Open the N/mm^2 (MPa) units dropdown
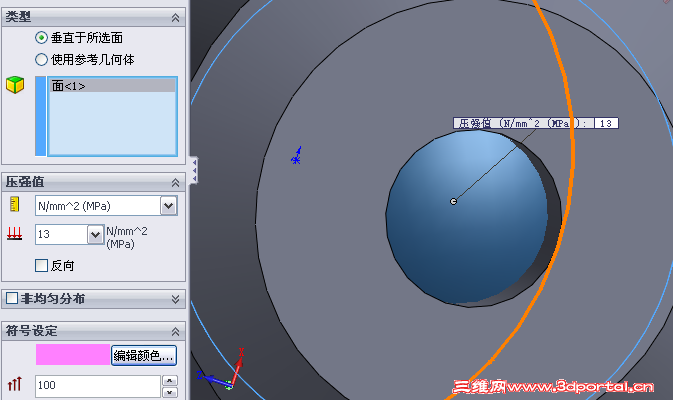The width and height of the screenshot is (673, 400). pyautogui.click(x=169, y=206)
